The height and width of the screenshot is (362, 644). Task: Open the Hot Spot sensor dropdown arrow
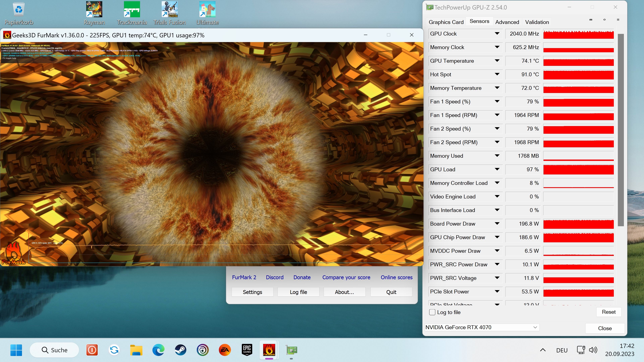[497, 74]
